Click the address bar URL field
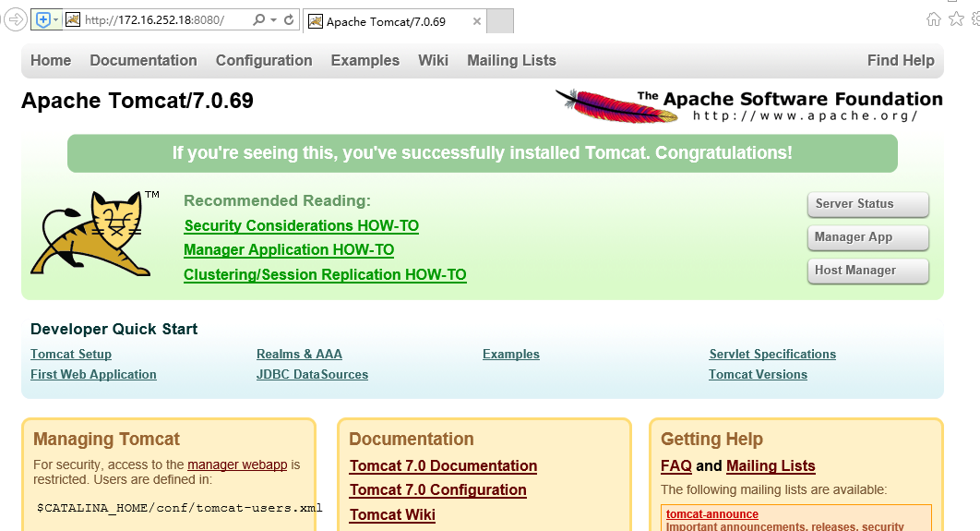Image resolution: width=980 pixels, height=531 pixels. pos(165,20)
